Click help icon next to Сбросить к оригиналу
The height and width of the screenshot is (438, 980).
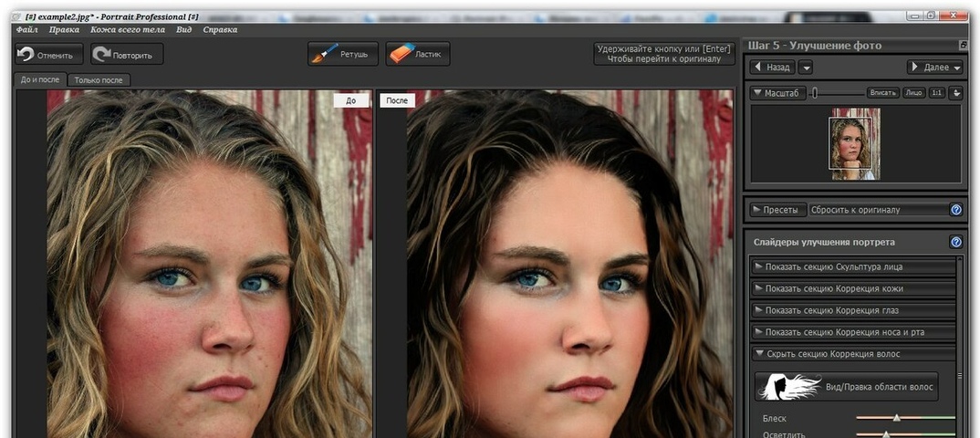(955, 210)
